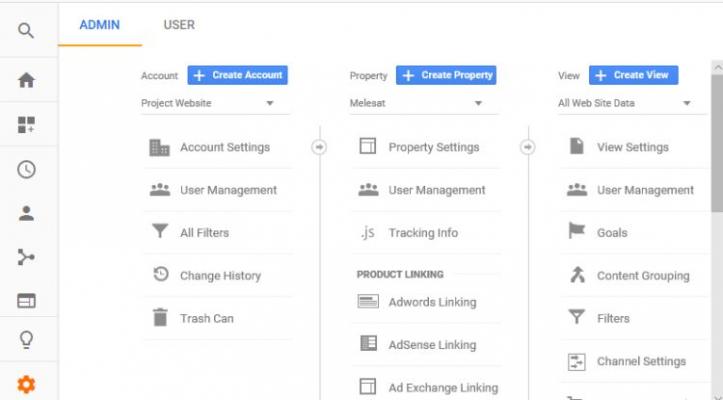This screenshot has height=400, width=723.
Task: Click the Adwords Linking icon
Action: point(368,301)
